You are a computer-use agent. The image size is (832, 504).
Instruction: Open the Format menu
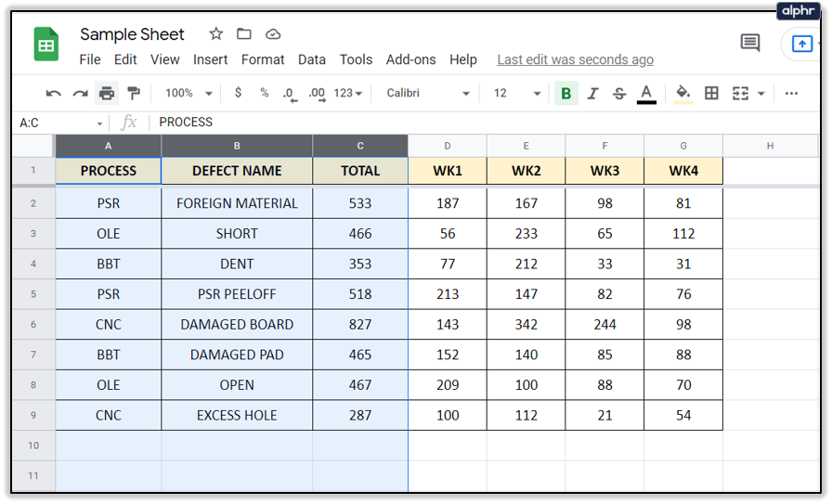coord(263,59)
